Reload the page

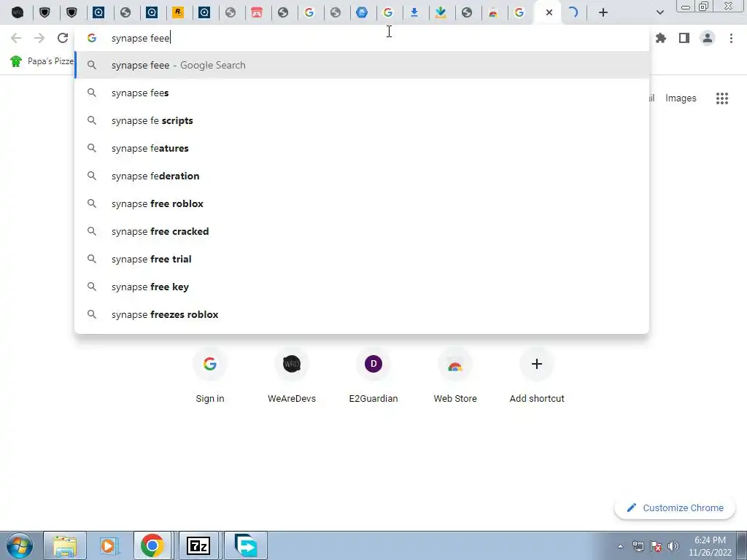pyautogui.click(x=63, y=38)
